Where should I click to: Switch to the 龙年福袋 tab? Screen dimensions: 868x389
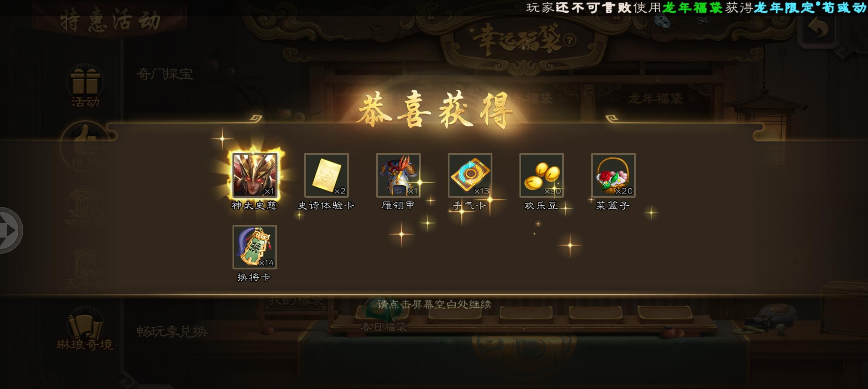pos(655,98)
